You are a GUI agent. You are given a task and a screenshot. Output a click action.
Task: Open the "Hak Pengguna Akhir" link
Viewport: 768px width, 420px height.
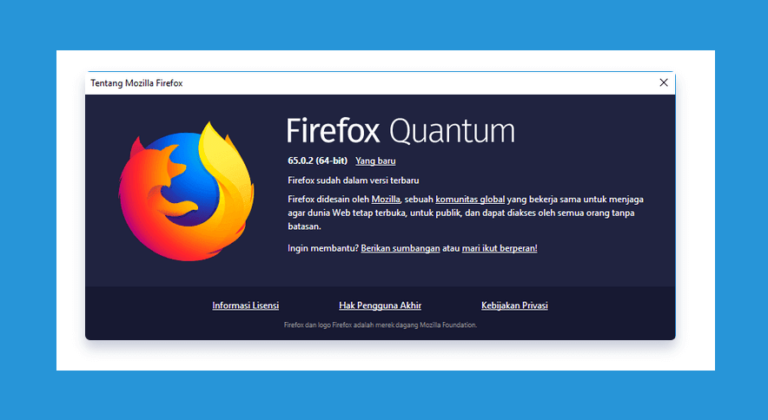380,305
